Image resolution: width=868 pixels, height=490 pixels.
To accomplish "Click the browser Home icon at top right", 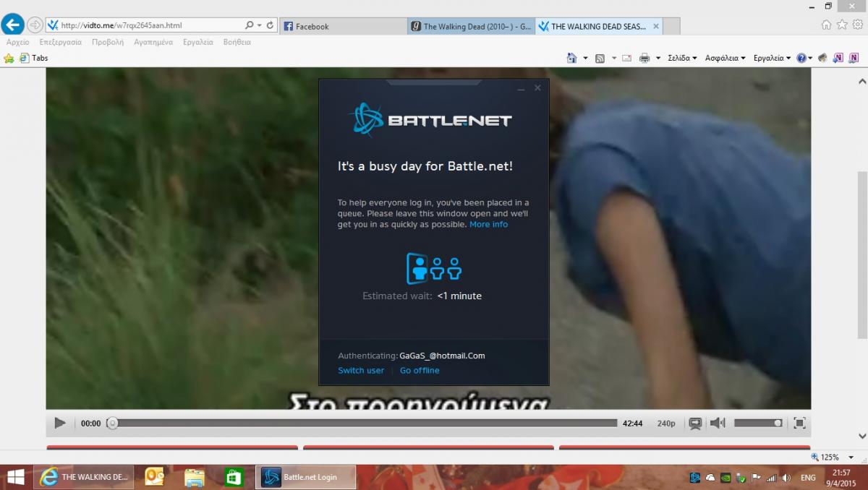I will click(x=827, y=25).
